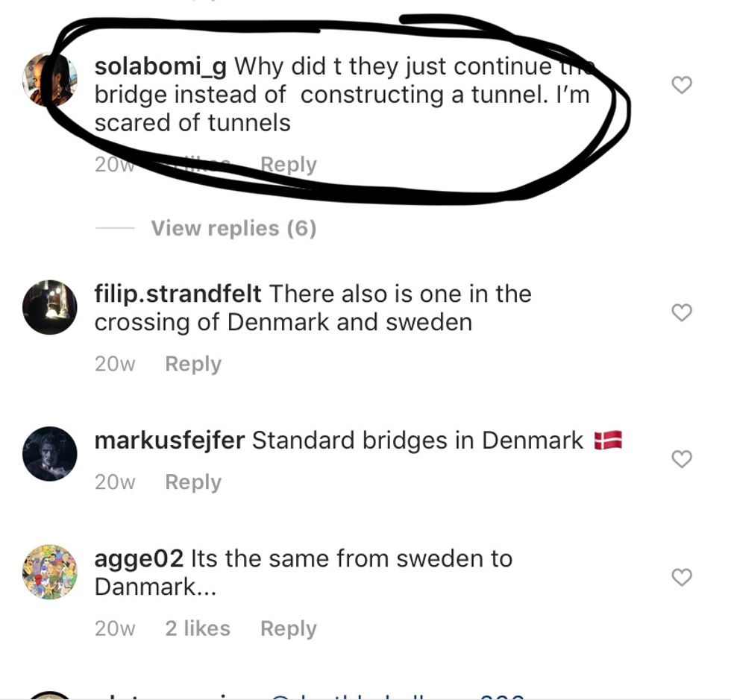731x700 pixels.
Task: Go to filip.strandfelt's profile via username
Action: click(178, 294)
